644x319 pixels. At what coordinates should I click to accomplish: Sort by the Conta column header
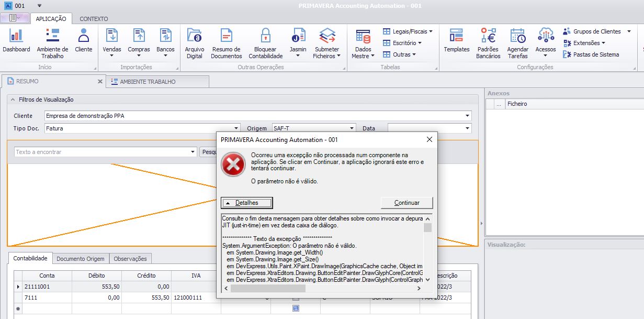47,276
